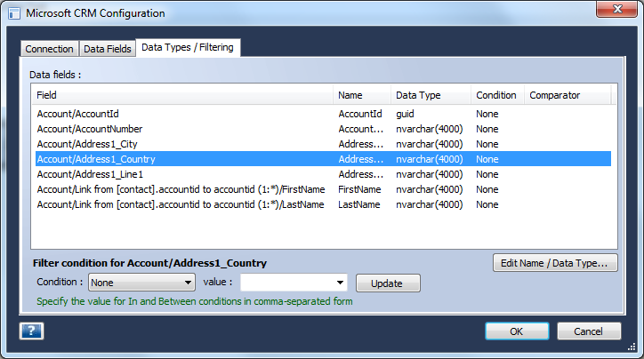
Task: Click the guid data type cell
Action: (405, 114)
